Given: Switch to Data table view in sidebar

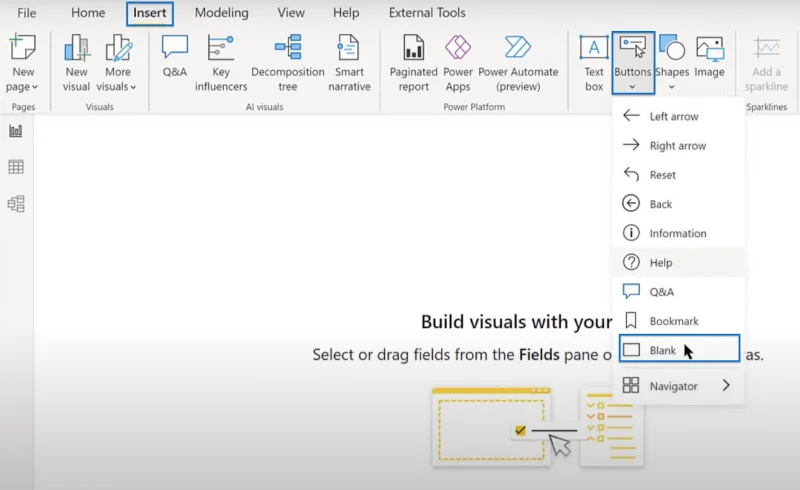Looking at the screenshot, I should pyautogui.click(x=16, y=167).
